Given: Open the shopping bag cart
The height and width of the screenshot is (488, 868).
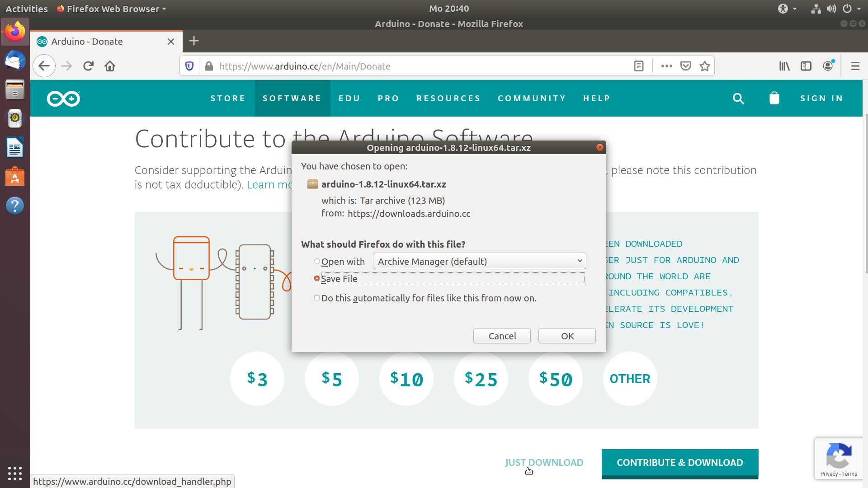Looking at the screenshot, I should click(x=774, y=98).
